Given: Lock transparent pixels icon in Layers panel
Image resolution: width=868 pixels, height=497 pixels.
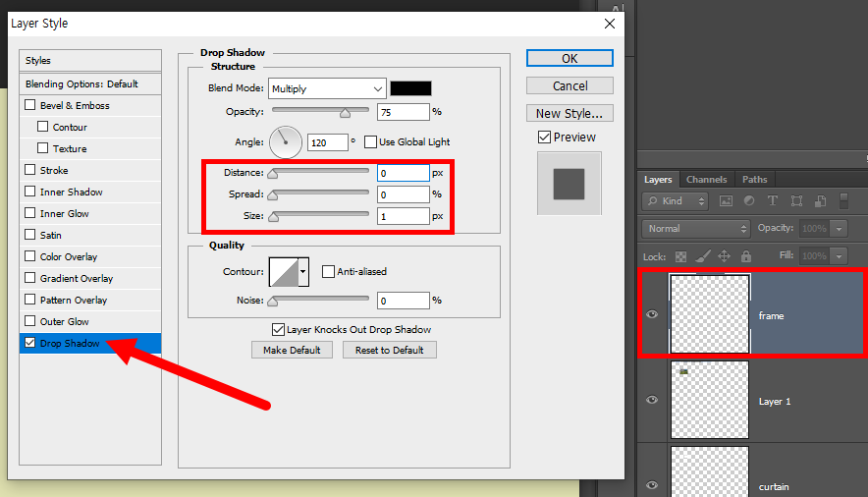Looking at the screenshot, I should point(680,256).
